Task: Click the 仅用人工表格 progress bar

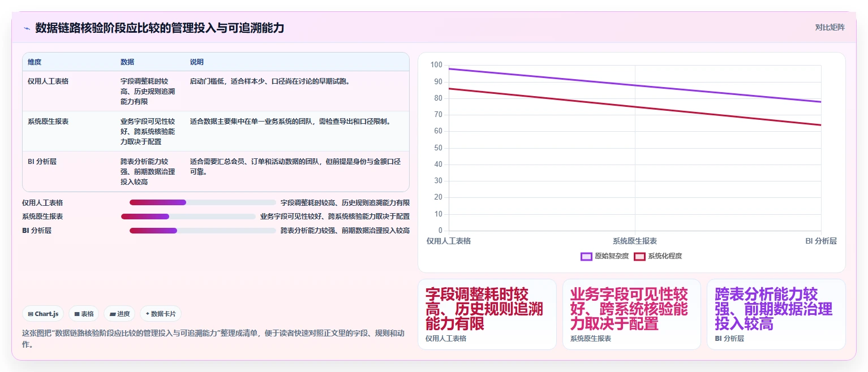Action: point(203,202)
